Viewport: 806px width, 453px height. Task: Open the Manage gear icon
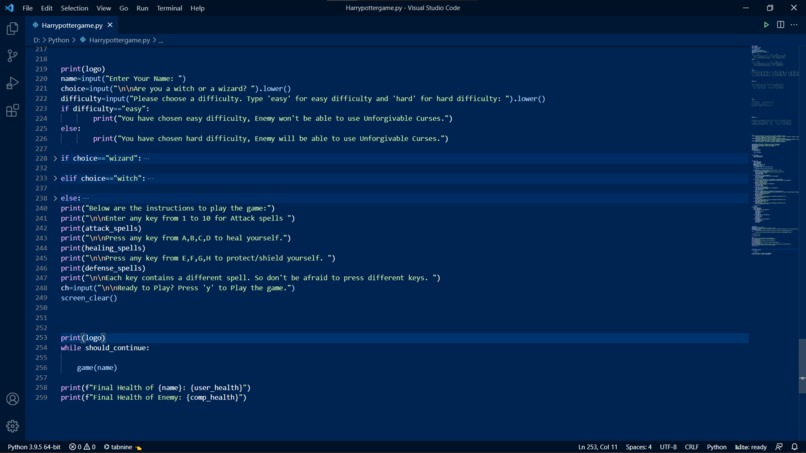coord(12,426)
